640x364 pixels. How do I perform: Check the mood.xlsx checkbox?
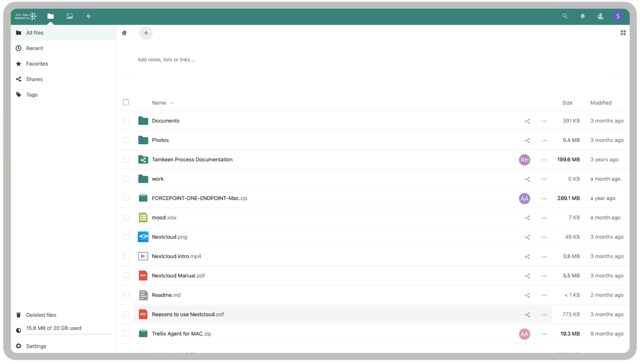126,218
